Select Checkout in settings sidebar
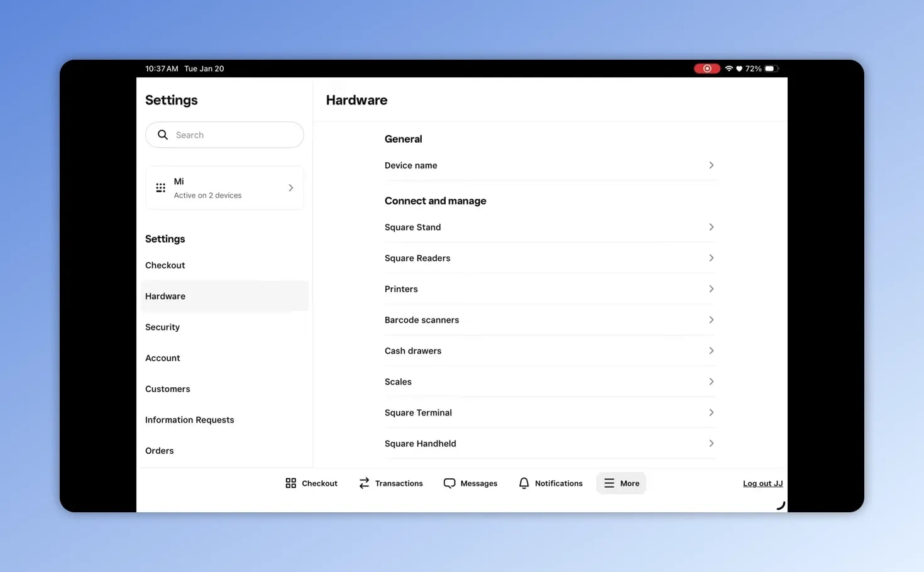This screenshot has height=572, width=924. pos(225,265)
